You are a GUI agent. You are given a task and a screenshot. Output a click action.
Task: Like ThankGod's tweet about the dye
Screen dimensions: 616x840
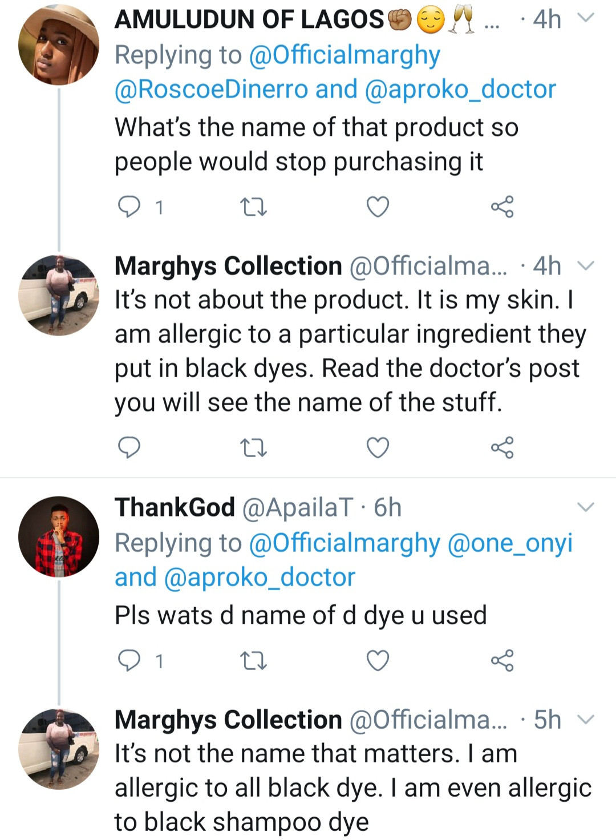pos(378,660)
